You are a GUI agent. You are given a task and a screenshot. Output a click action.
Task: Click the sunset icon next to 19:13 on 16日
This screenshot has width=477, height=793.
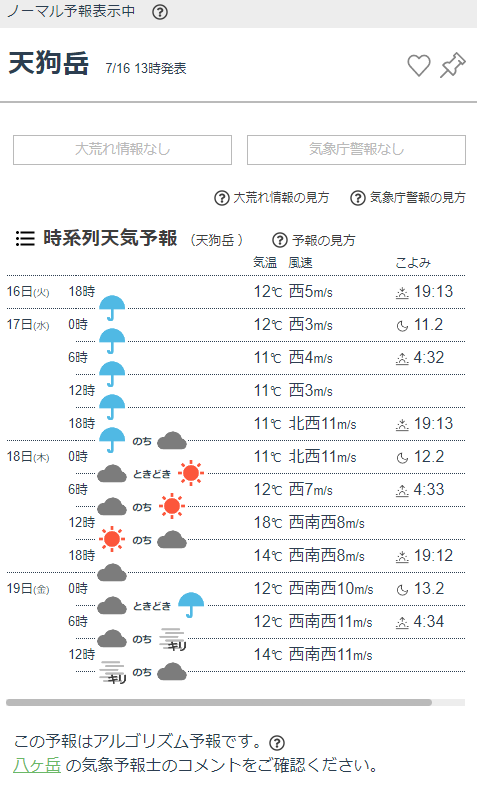click(402, 293)
